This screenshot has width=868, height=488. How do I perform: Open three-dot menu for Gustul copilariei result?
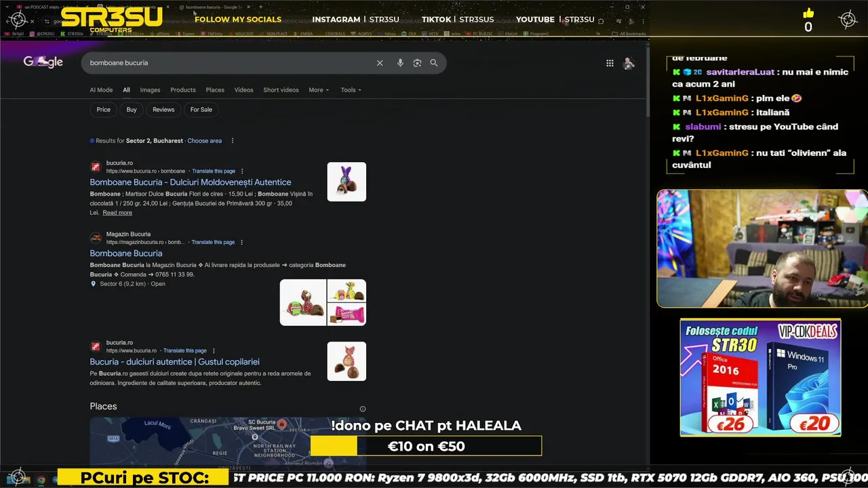[x=214, y=351]
